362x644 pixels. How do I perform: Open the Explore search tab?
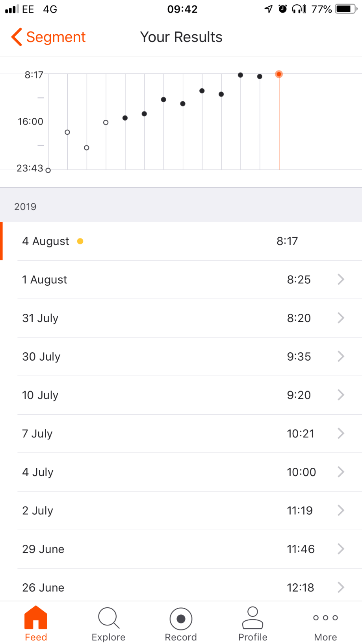108,624
